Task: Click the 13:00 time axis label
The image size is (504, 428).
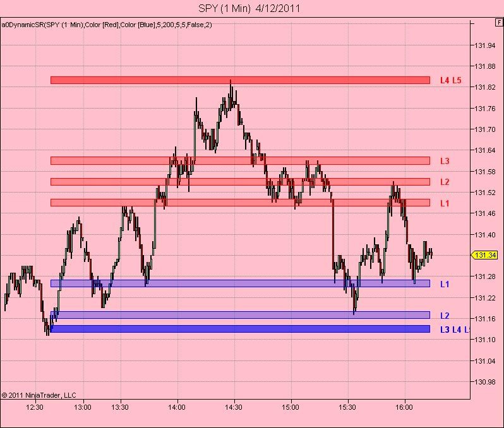Action: 83,407
